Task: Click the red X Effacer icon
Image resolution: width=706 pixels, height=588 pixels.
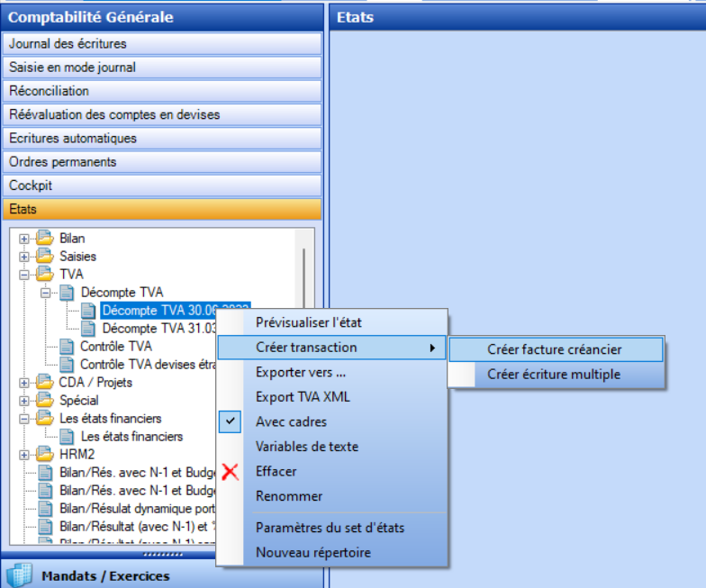Action: pos(231,472)
